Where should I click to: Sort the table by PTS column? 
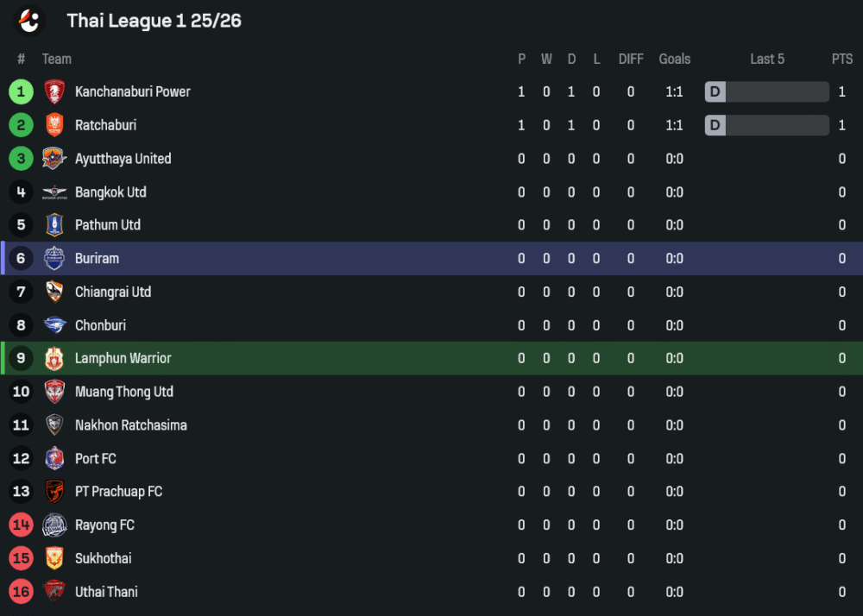841,59
